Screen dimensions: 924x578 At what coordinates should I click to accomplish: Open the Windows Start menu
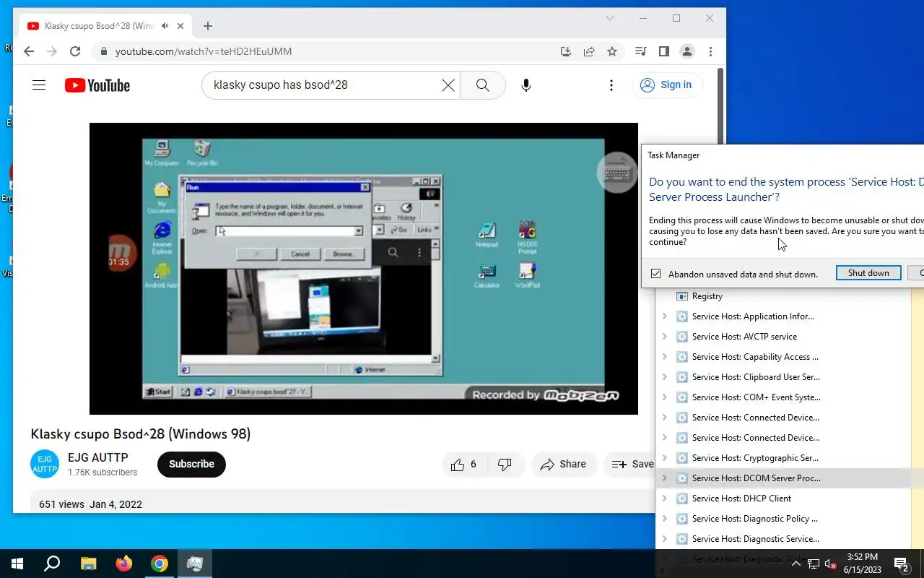click(17, 564)
